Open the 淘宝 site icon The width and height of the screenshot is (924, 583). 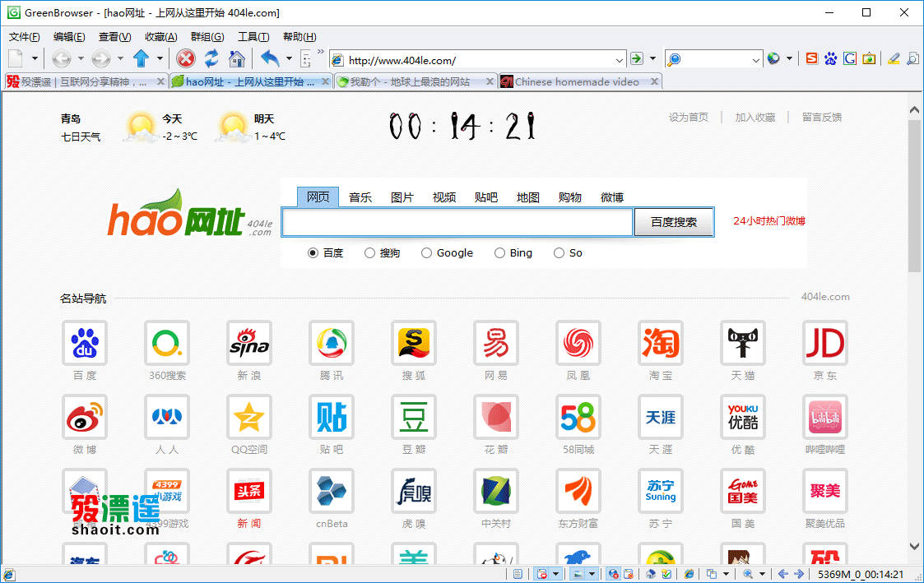pos(660,343)
